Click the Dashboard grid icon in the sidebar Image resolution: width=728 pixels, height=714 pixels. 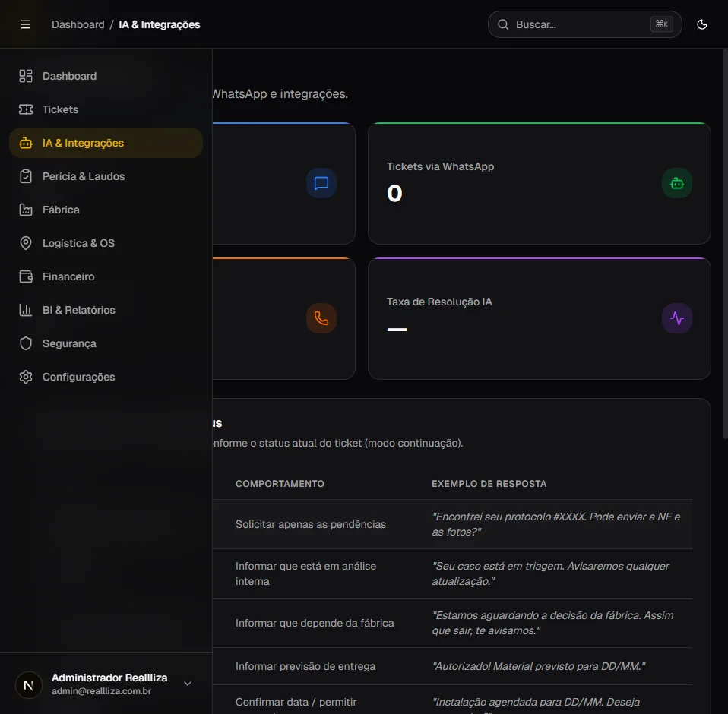coord(26,76)
